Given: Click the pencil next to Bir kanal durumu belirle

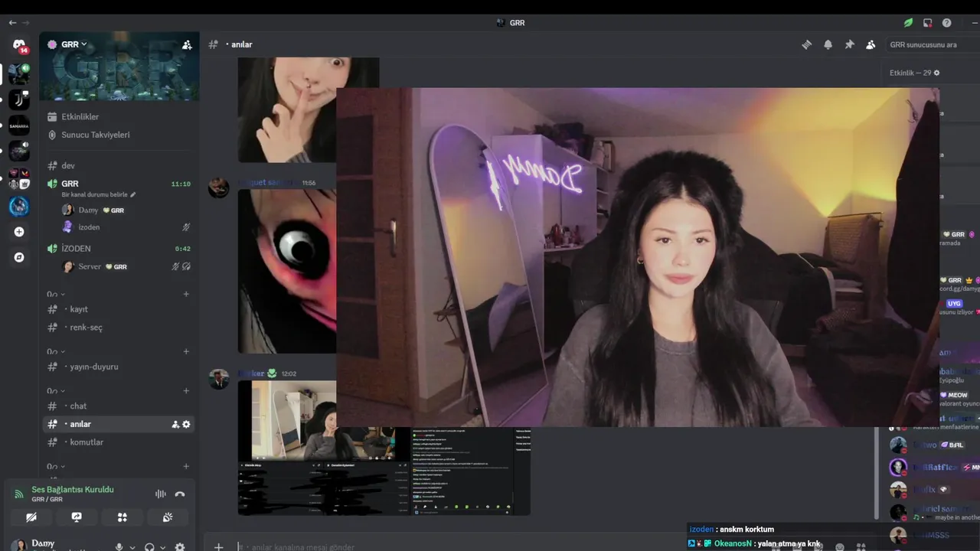Looking at the screenshot, I should click(x=133, y=195).
